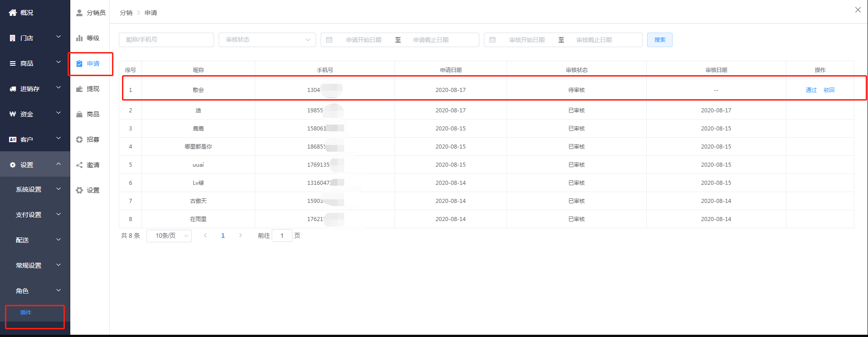Click the currency icon beside 资金
The image size is (868, 337).
[13, 114]
